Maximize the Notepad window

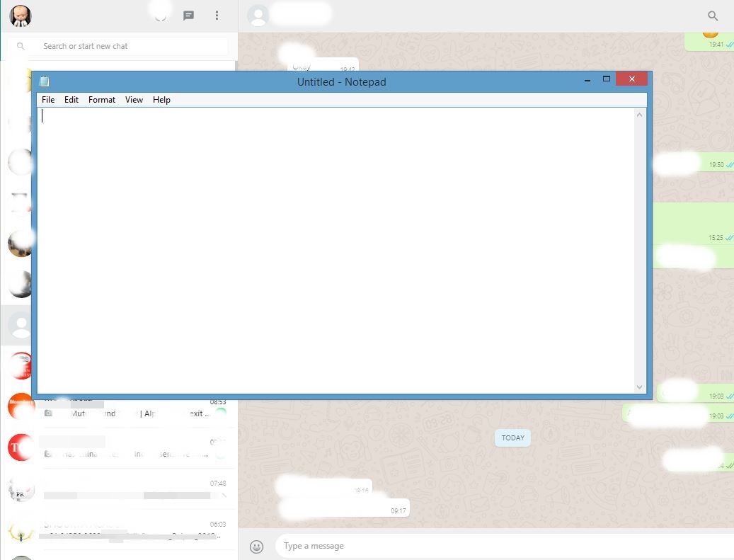(x=606, y=79)
